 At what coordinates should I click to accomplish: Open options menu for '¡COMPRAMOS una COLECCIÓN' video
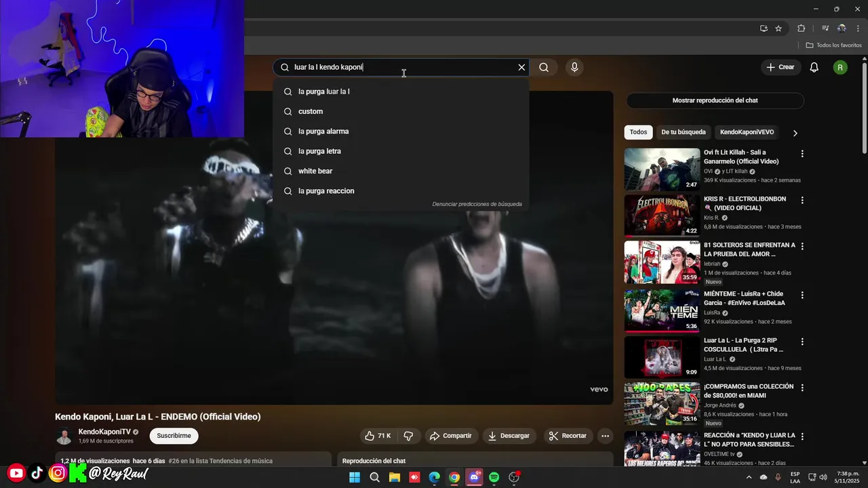coord(802,388)
